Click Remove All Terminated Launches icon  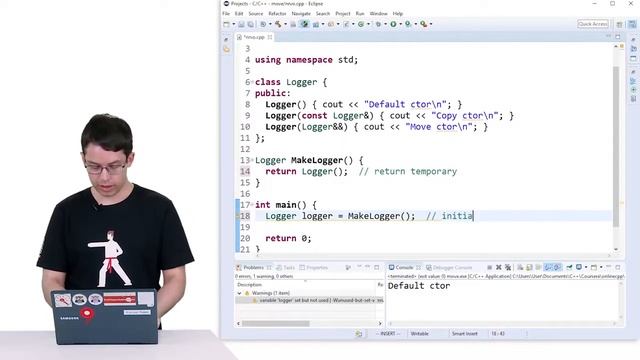[x=508, y=267]
